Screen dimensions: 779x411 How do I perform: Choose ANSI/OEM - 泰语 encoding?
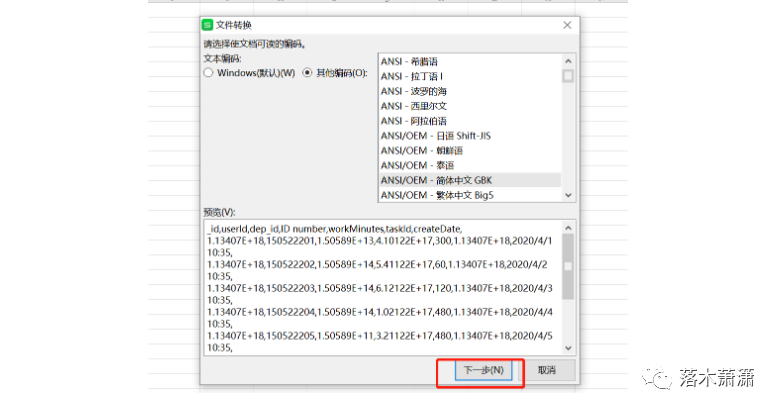pyautogui.click(x=470, y=165)
